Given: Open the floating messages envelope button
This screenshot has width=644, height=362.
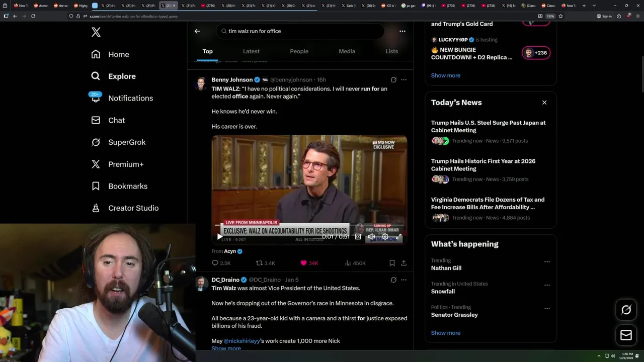Looking at the screenshot, I should [626, 335].
